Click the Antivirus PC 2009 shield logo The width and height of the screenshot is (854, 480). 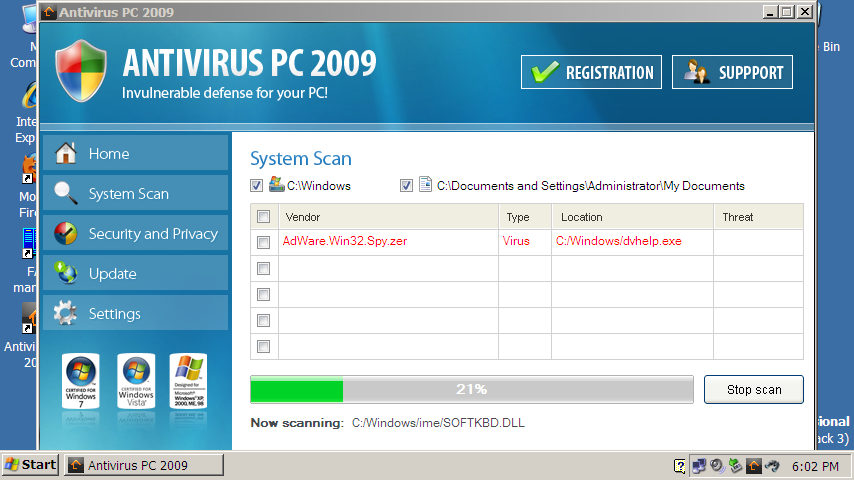[x=81, y=71]
